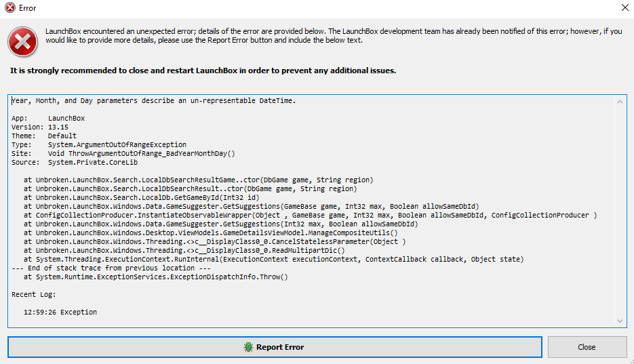This screenshot has height=364, width=634.
Task: Click the 'App: LaunchBox' line
Action: 48,118
